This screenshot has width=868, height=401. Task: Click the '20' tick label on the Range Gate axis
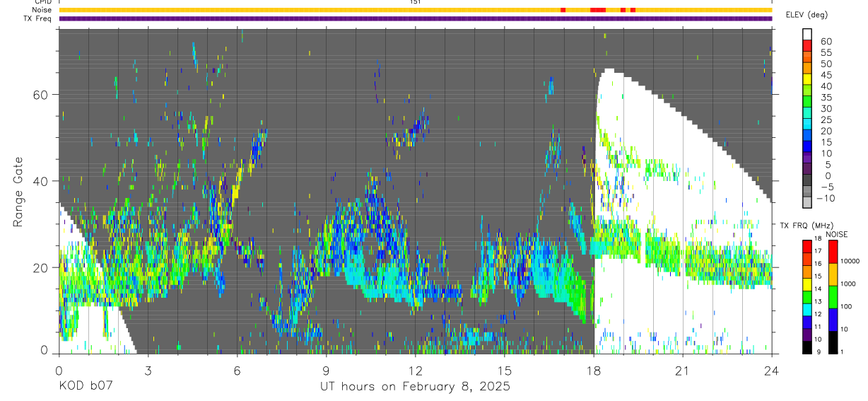(x=41, y=267)
